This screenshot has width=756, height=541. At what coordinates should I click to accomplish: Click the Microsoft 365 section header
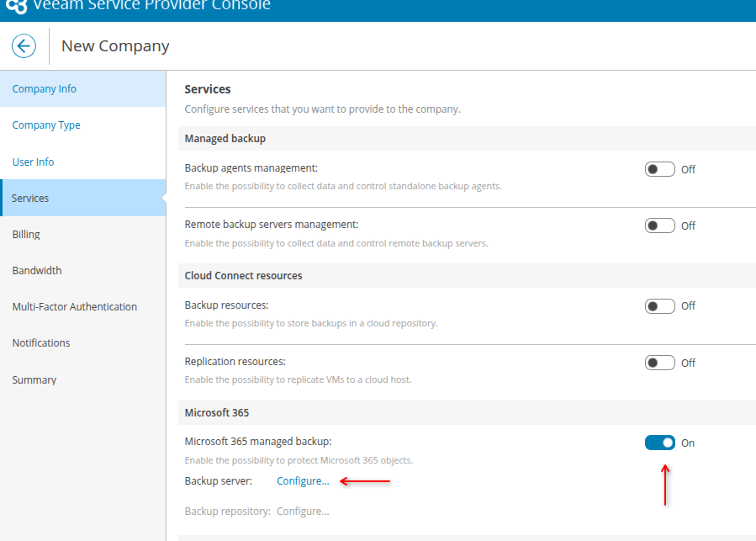coord(217,412)
